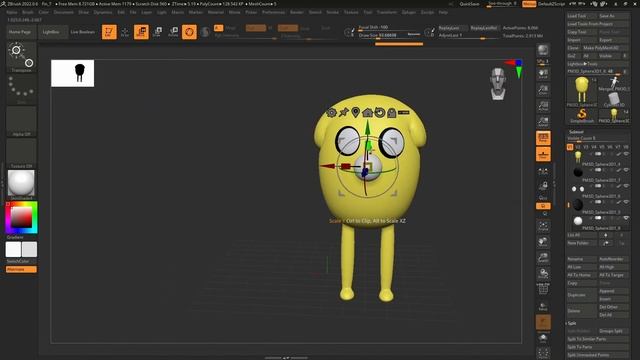Open the Document menu
The image size is (640, 360).
(x=64, y=12)
